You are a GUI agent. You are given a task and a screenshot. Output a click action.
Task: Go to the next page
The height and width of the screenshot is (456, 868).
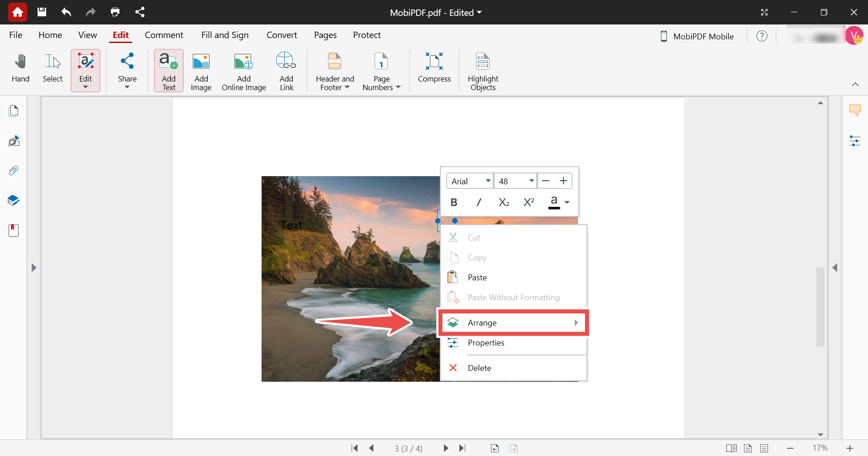click(446, 448)
